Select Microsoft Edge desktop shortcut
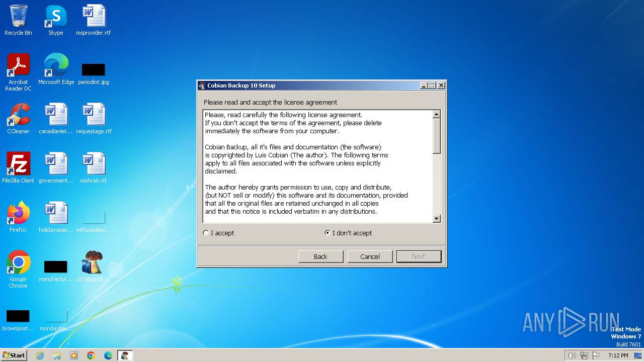The height and width of the screenshot is (362, 644). click(56, 69)
